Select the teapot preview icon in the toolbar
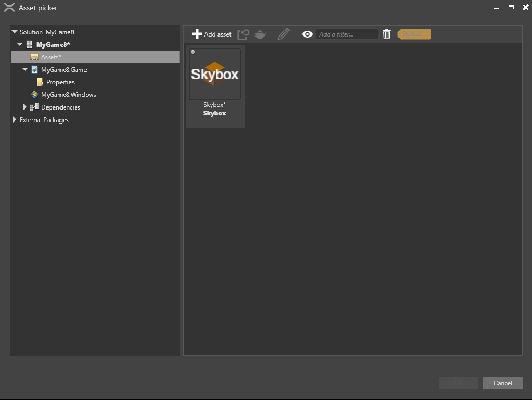532x400 pixels. click(260, 34)
